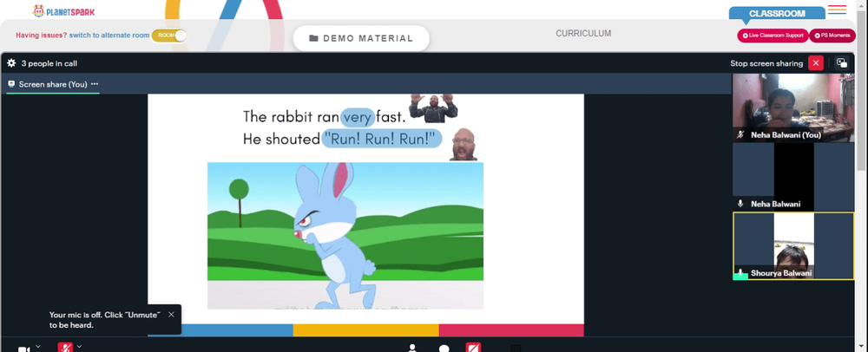Select the second Neha Balwani video tile

click(x=793, y=176)
